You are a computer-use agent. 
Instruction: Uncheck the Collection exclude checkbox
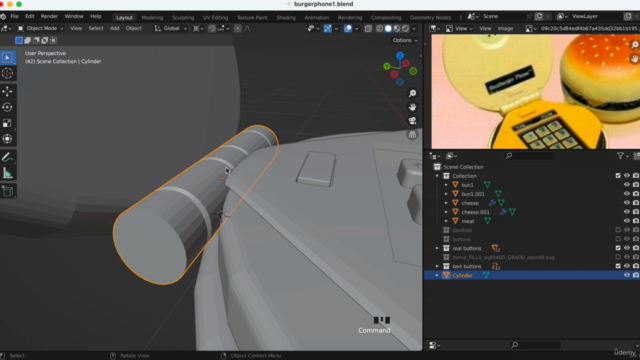(x=618, y=176)
